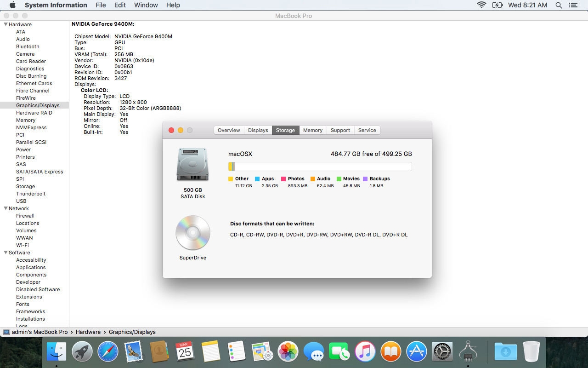Click the battery status icon
This screenshot has height=368, width=588.
(x=497, y=5)
